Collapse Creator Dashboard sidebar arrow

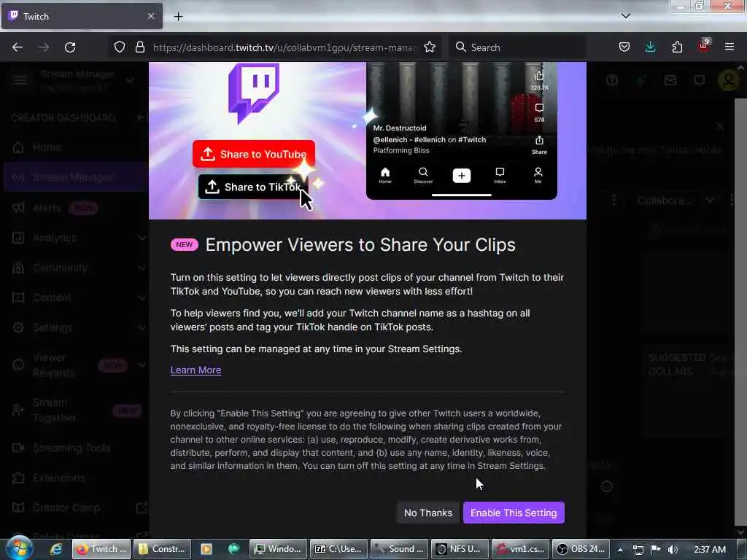(x=140, y=117)
